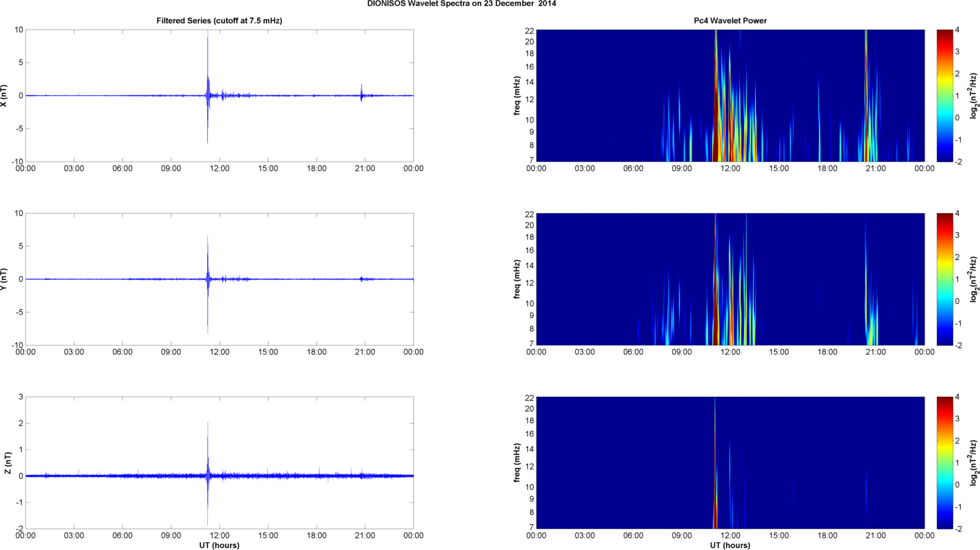Viewport: 980px width, 550px height.
Task: Click the "freq (mHz)" label of the middle spectrogram
Action: pyautogui.click(x=517, y=279)
